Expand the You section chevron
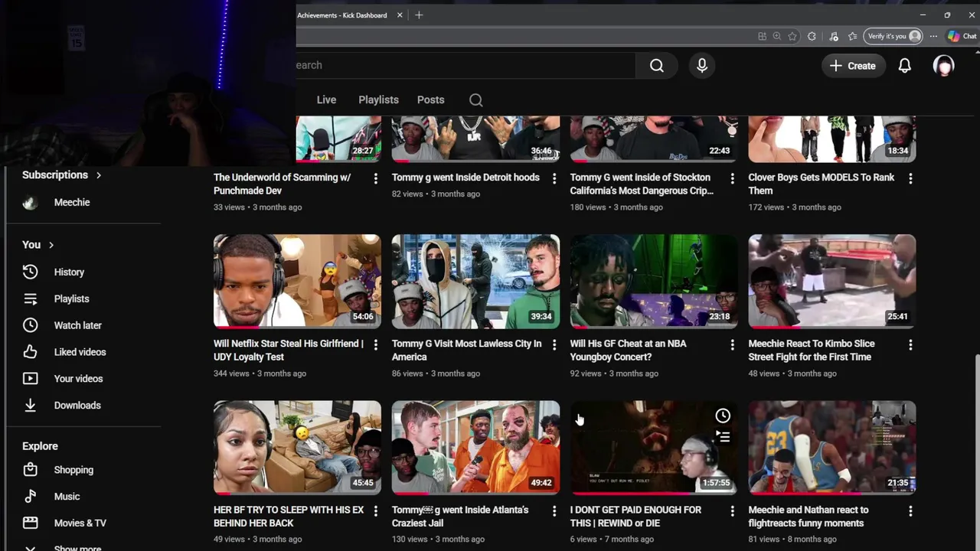This screenshot has width=980, height=551. (x=51, y=245)
